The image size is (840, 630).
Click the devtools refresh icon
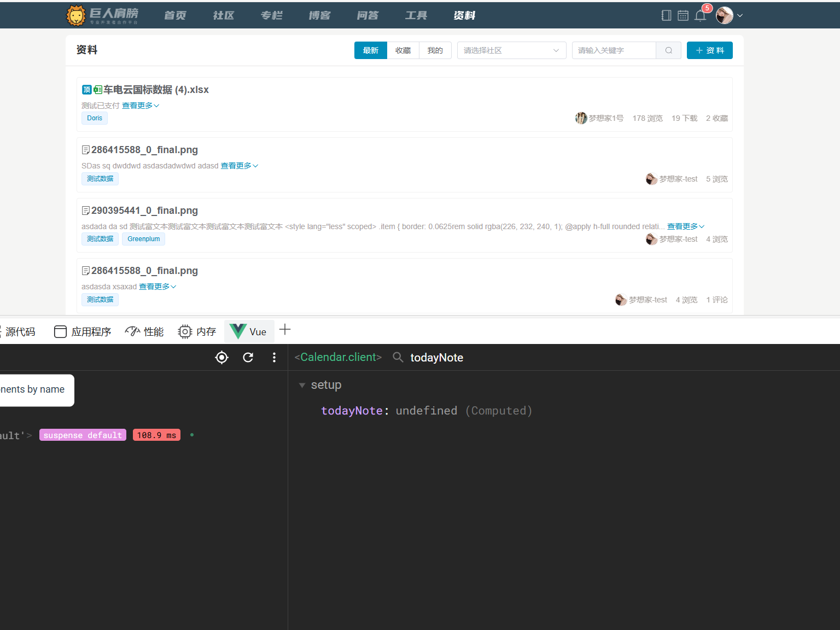click(x=248, y=358)
